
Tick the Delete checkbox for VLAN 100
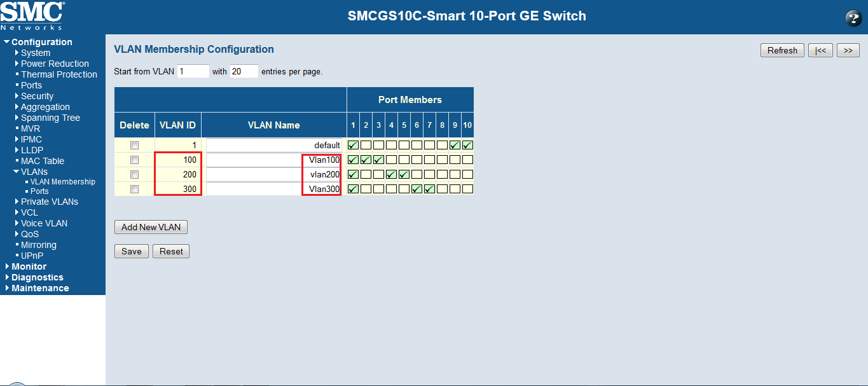[x=134, y=160]
